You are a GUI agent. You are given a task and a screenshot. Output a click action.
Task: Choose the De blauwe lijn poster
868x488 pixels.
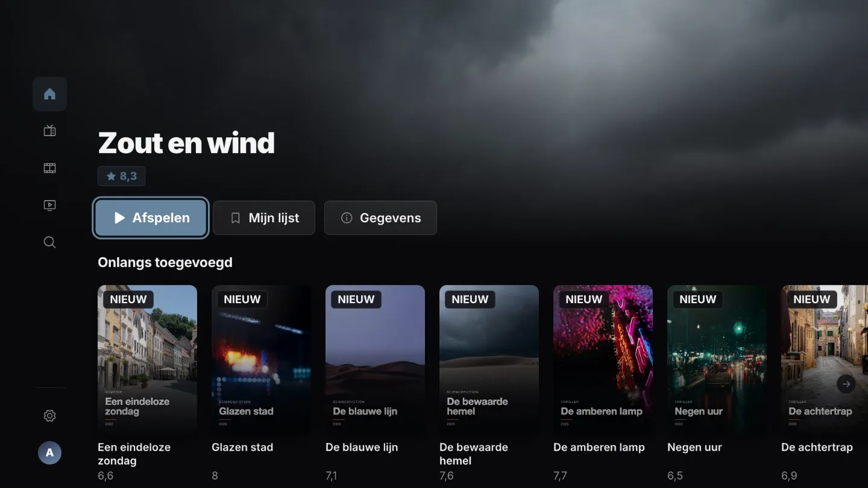pyautogui.click(x=375, y=359)
